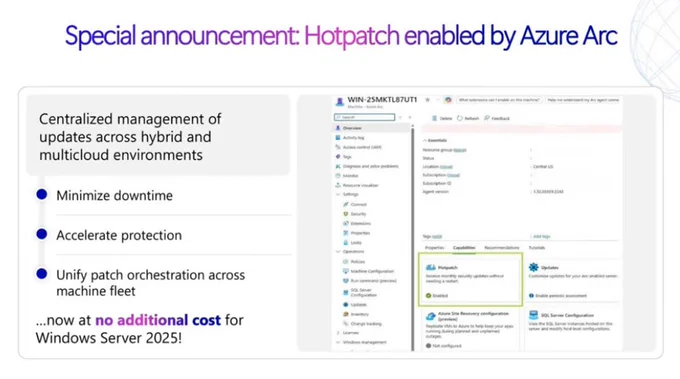Click the 'Help me understand my Arc agent' suggestion
Image resolution: width=680 pixels, height=379 pixels.
point(583,100)
